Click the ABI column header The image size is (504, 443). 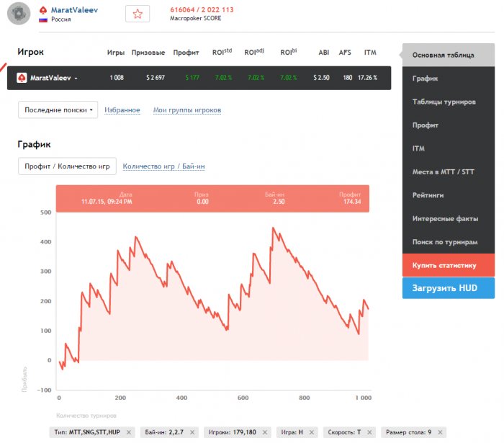coord(324,53)
